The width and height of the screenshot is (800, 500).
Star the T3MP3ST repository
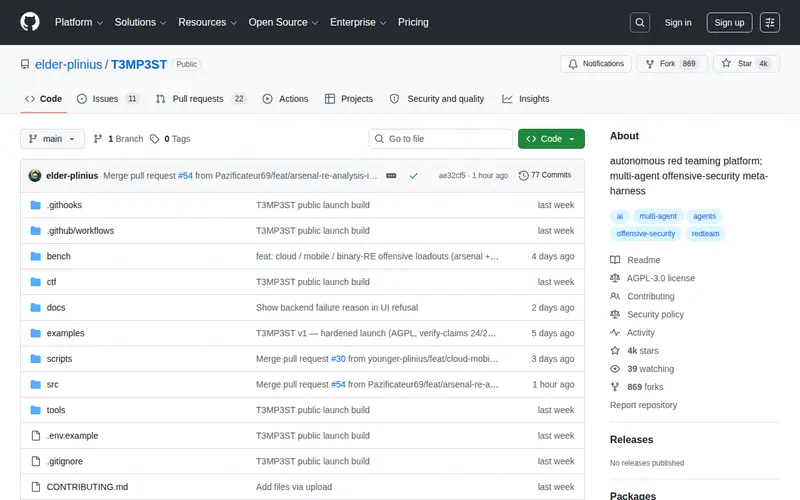[746, 64]
